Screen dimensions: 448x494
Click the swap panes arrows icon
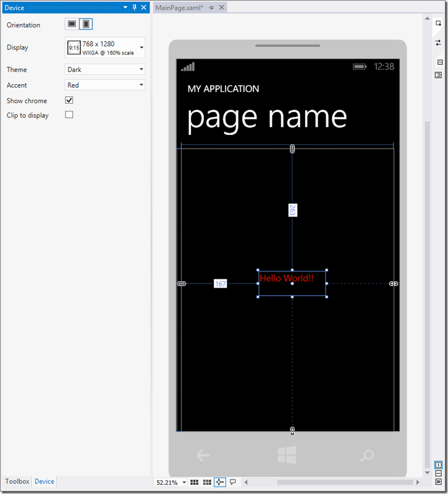coord(438,43)
